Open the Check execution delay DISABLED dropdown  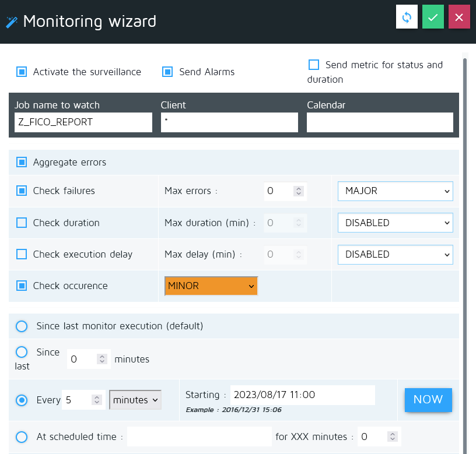coord(395,254)
